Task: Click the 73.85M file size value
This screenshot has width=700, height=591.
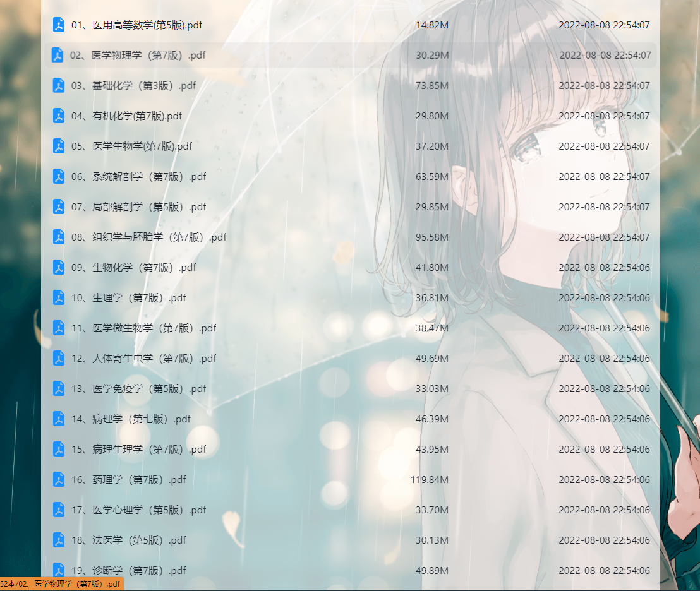Action: (x=432, y=86)
